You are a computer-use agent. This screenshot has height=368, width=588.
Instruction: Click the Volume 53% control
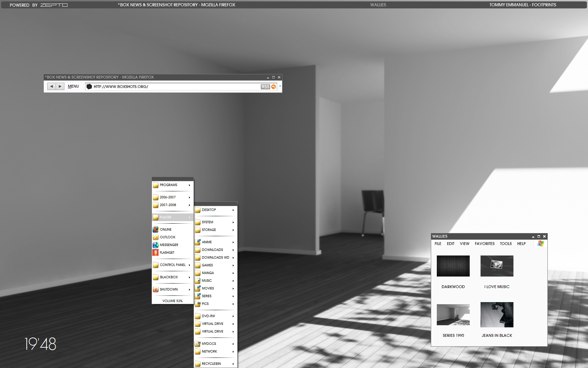point(173,301)
